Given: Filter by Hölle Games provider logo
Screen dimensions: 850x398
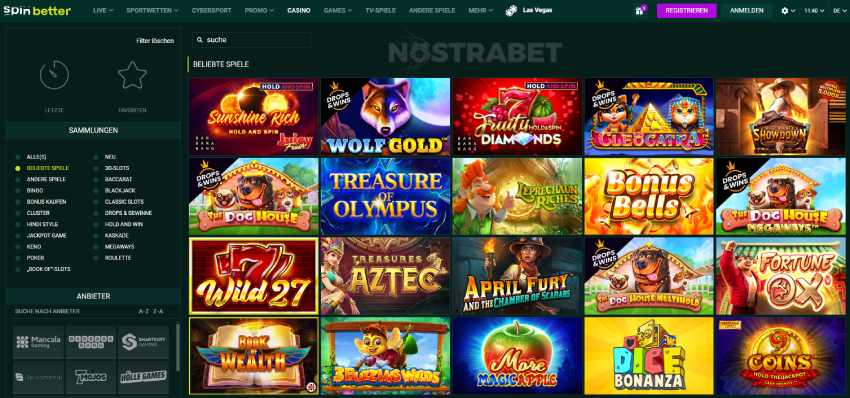Looking at the screenshot, I should [x=143, y=377].
